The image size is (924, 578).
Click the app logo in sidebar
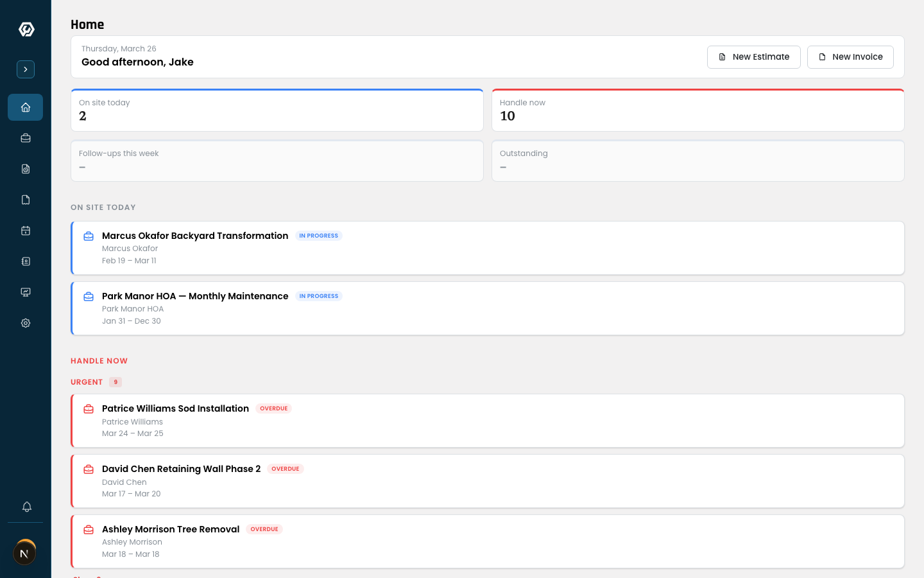pos(26,30)
